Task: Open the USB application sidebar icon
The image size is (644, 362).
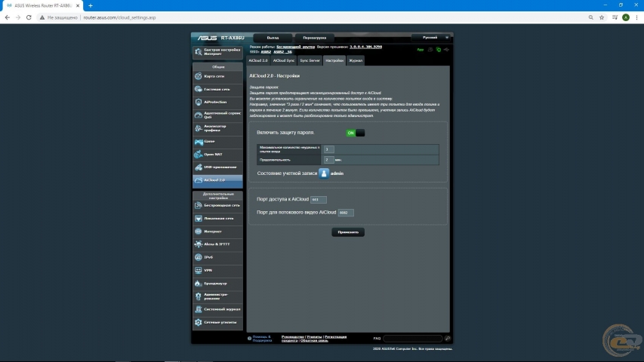Action: click(x=199, y=167)
